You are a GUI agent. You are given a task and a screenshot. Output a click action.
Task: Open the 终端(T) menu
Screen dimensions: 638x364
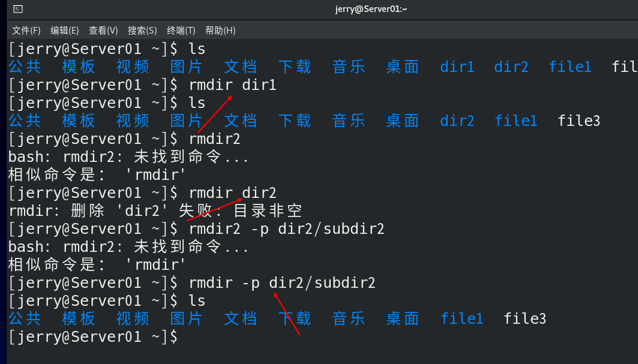[181, 31]
